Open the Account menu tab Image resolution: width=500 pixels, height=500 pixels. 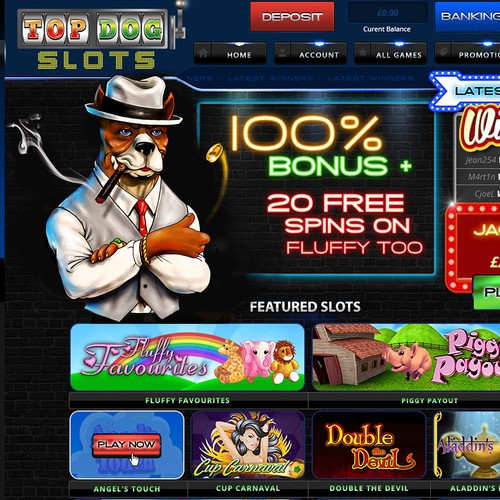(319, 54)
